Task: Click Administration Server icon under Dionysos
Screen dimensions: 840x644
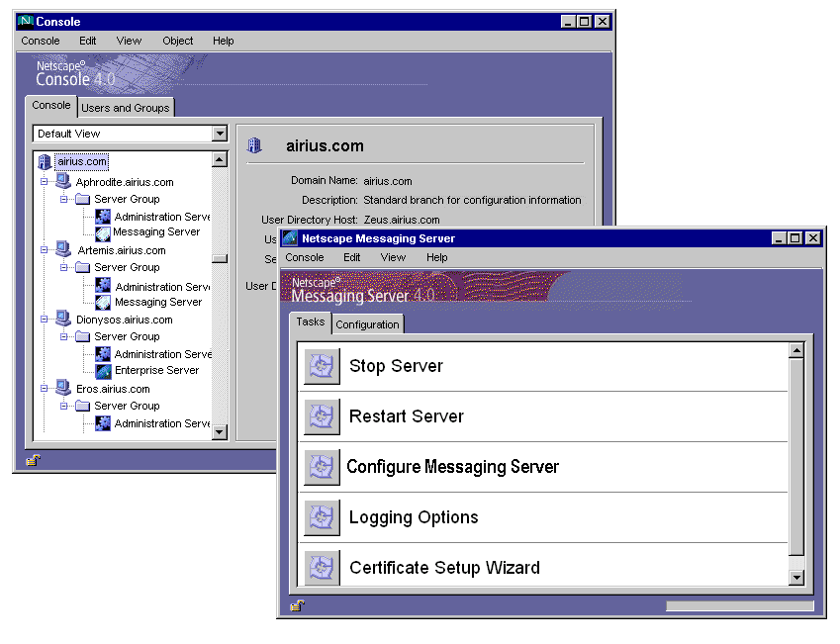Action: tap(103, 354)
